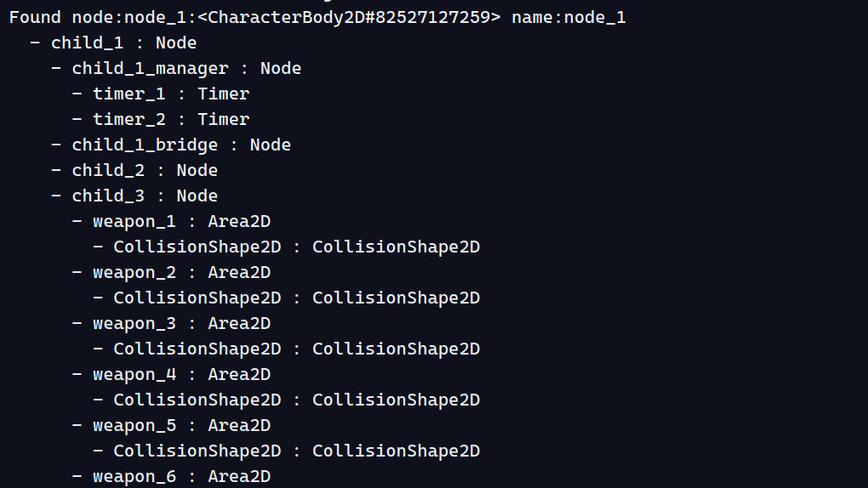868x488 pixels.
Task: Select the child_1 Node entry
Action: pyautogui.click(x=113, y=43)
